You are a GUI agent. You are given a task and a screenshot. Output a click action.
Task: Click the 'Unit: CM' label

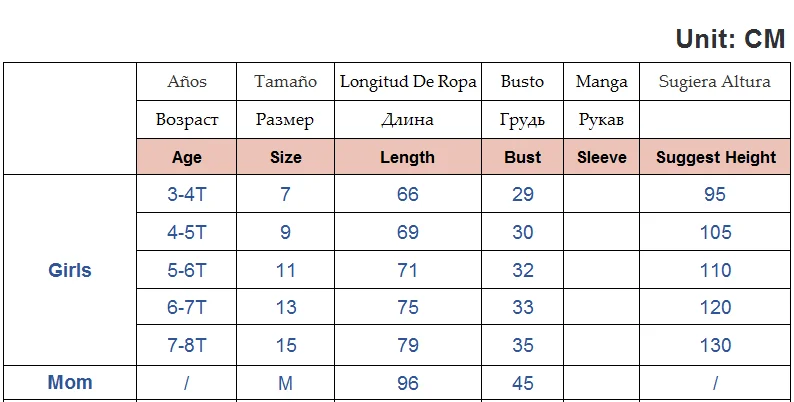tap(729, 39)
